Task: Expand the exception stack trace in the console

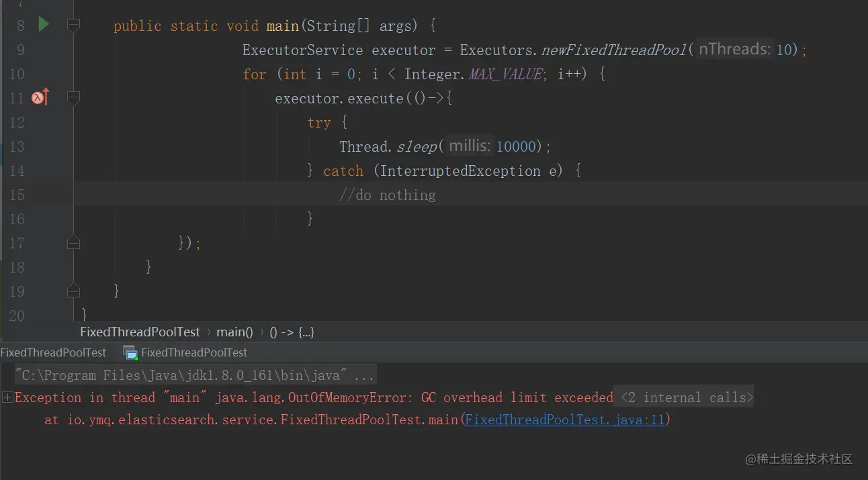Action: click(7, 397)
